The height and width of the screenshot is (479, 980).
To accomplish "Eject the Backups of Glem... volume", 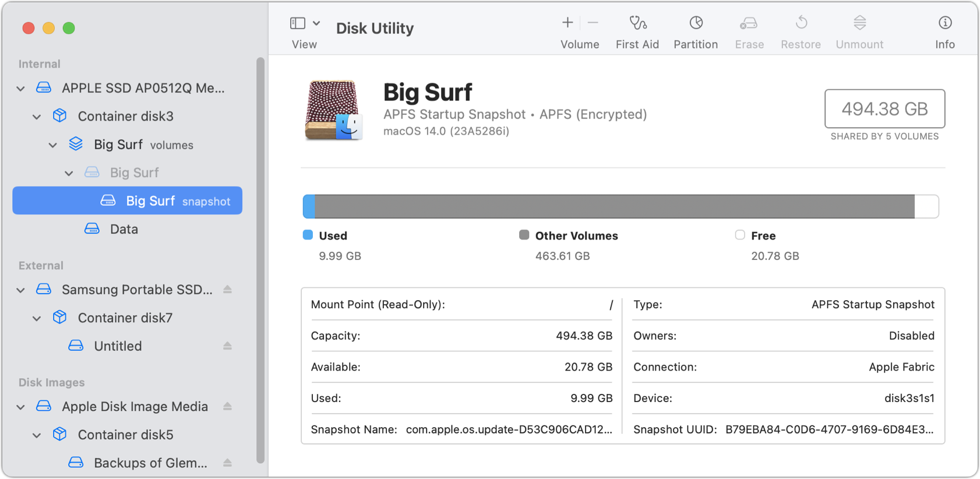I will [x=228, y=463].
